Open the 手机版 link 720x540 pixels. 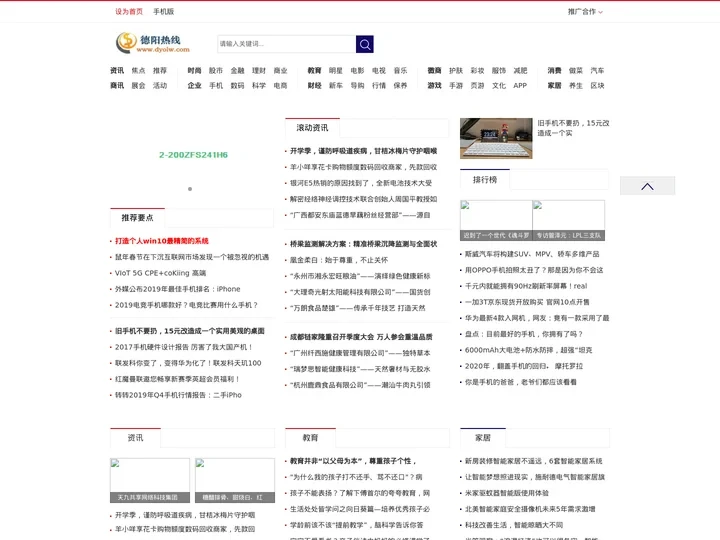coord(163,11)
